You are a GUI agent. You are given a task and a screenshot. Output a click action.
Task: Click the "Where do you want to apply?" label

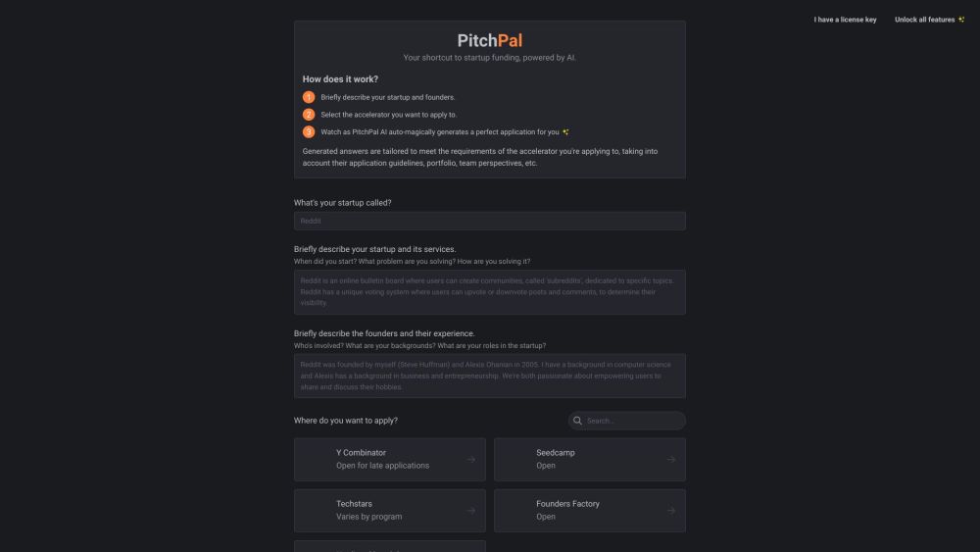point(346,421)
